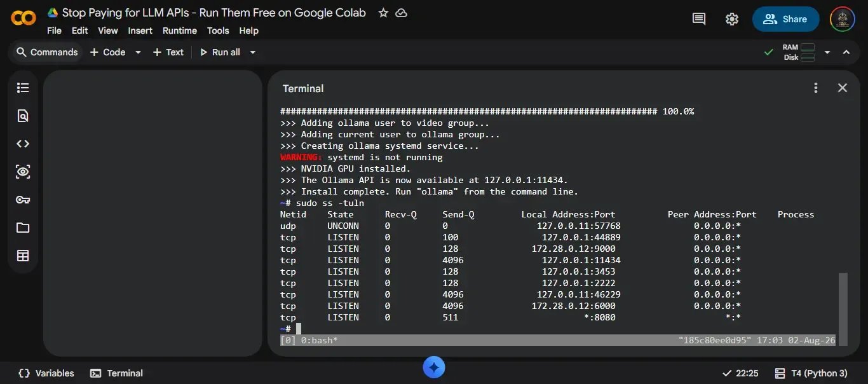Close the Terminal panel
Screen dimensions: 868x384
tap(843, 88)
